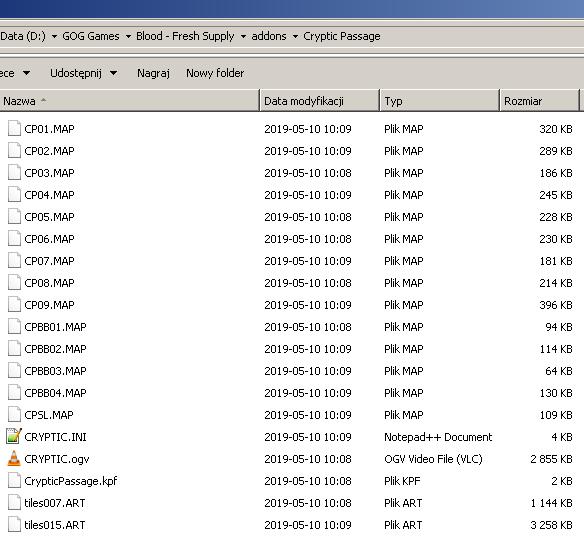Screen dimensions: 584x538
Task: Click the Notepad++ icon of CRYPTIC.INI
Action: [x=14, y=436]
